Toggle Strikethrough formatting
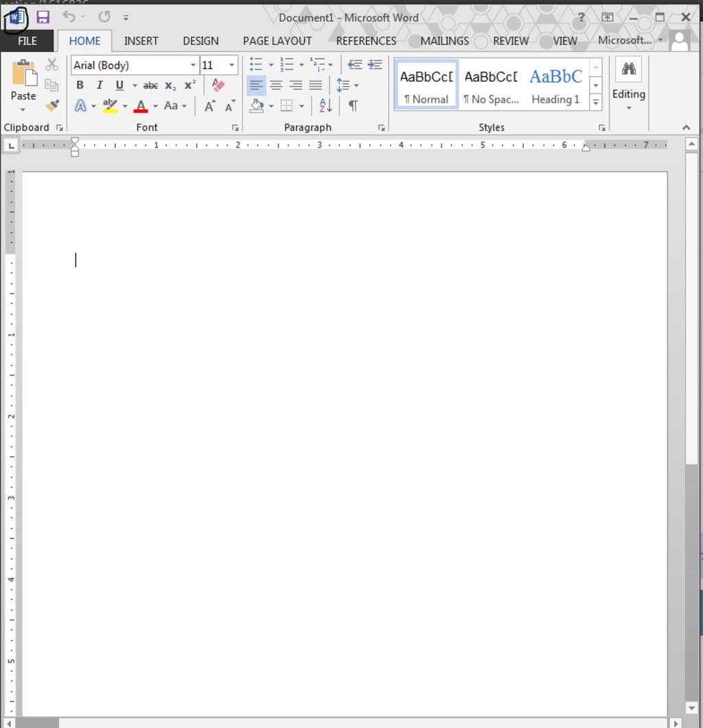 (150, 86)
